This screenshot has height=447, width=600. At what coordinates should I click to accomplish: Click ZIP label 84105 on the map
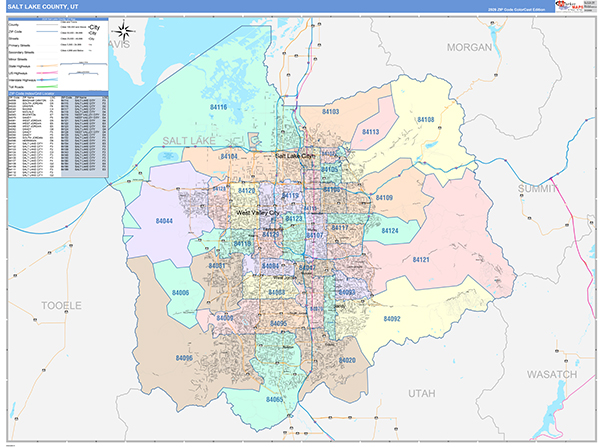click(x=329, y=169)
